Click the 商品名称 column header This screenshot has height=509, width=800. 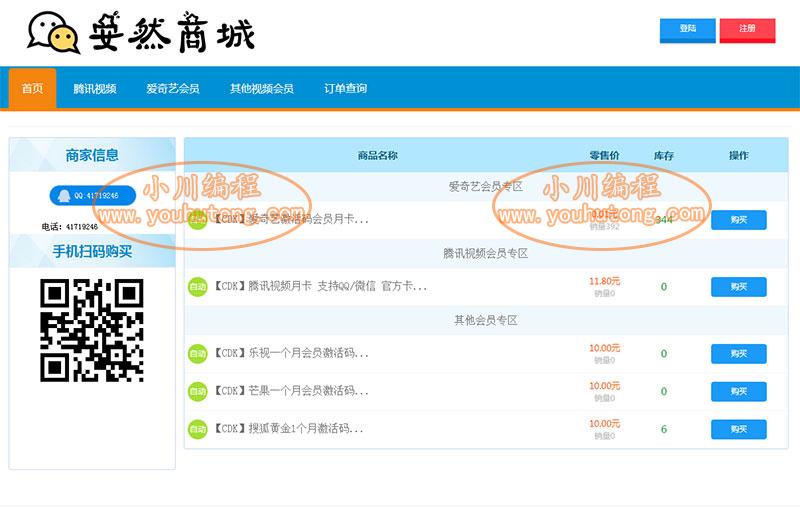(x=378, y=155)
